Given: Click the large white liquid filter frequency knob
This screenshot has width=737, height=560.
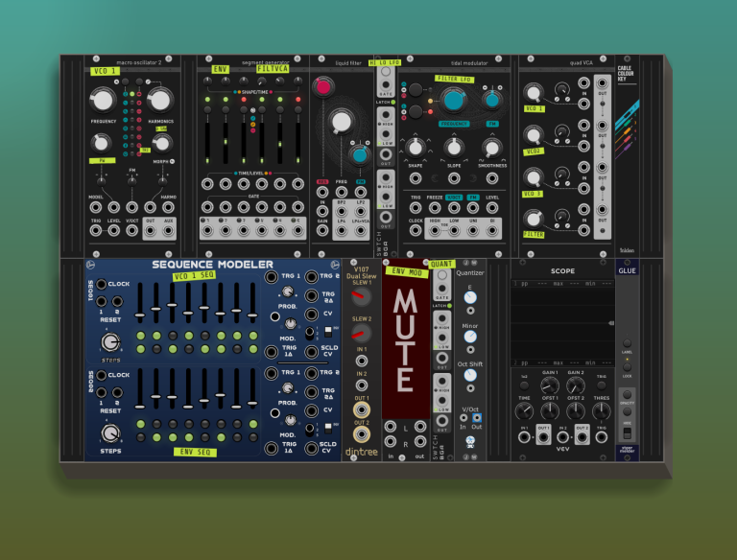Looking at the screenshot, I should click(342, 122).
